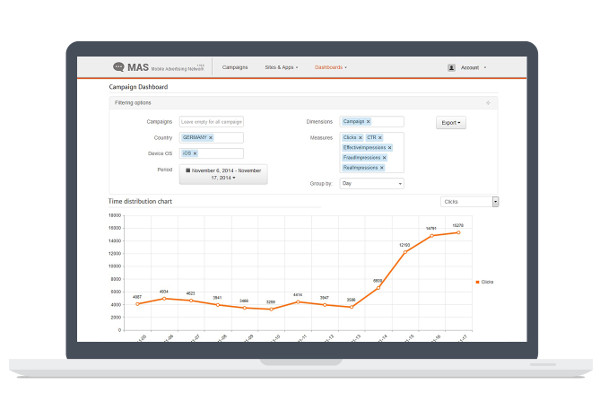Open the Account menu
Image resolution: width=600 pixels, height=410 pixels.
click(473, 68)
